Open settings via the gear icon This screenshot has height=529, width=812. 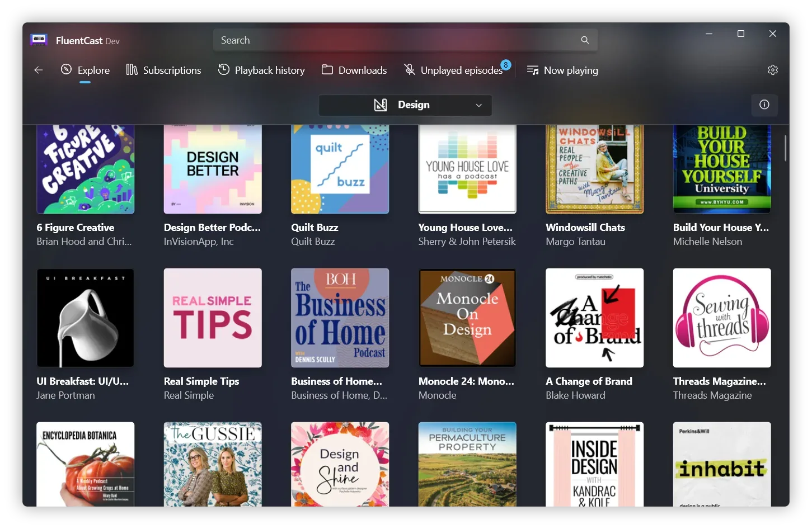tap(773, 70)
